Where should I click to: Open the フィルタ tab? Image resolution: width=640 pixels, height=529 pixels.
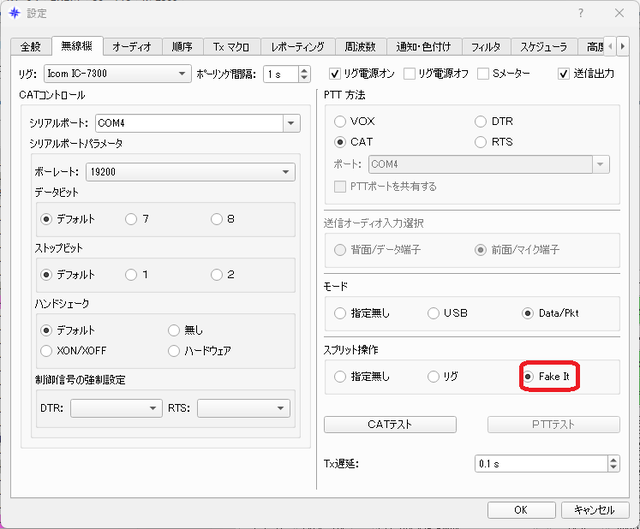pos(485,47)
